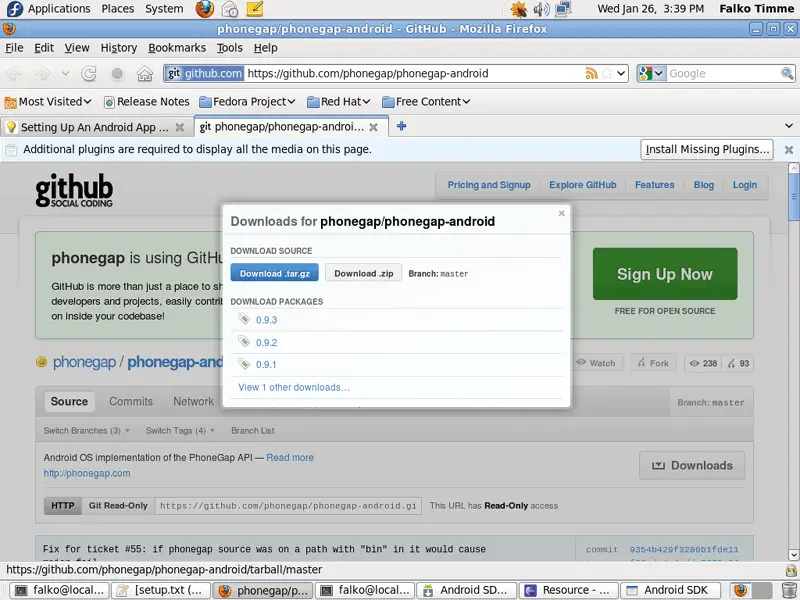The width and height of the screenshot is (800, 600).
Task: Click the github.com site identity button
Action: (x=205, y=73)
